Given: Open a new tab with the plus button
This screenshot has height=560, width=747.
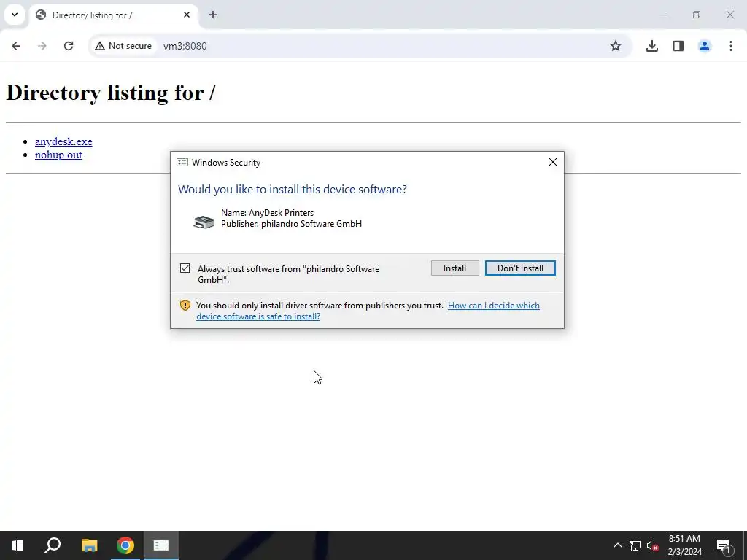Looking at the screenshot, I should pyautogui.click(x=213, y=15).
